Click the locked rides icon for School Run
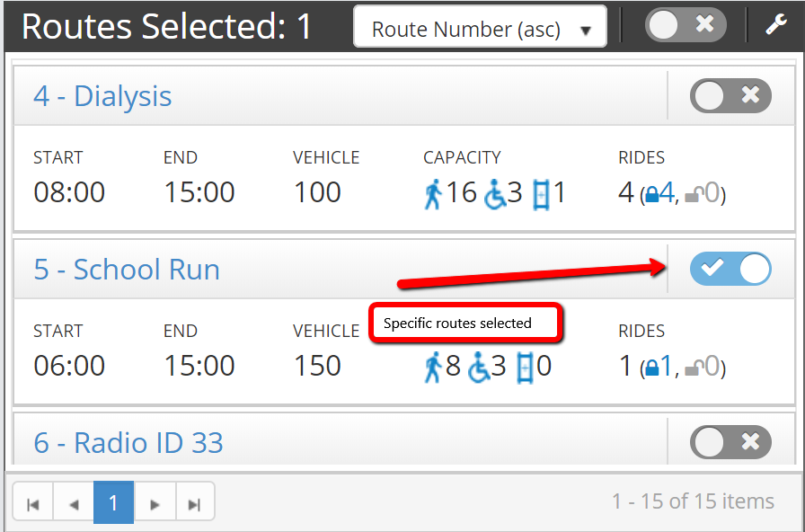Viewport: 805px width, 532px height. 651,368
